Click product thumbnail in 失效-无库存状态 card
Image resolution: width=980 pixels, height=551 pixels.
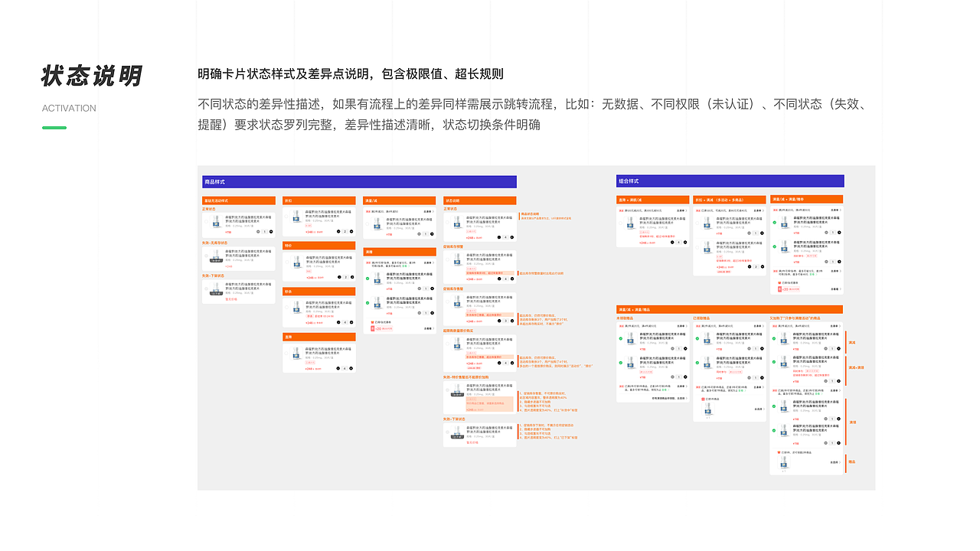point(216,256)
